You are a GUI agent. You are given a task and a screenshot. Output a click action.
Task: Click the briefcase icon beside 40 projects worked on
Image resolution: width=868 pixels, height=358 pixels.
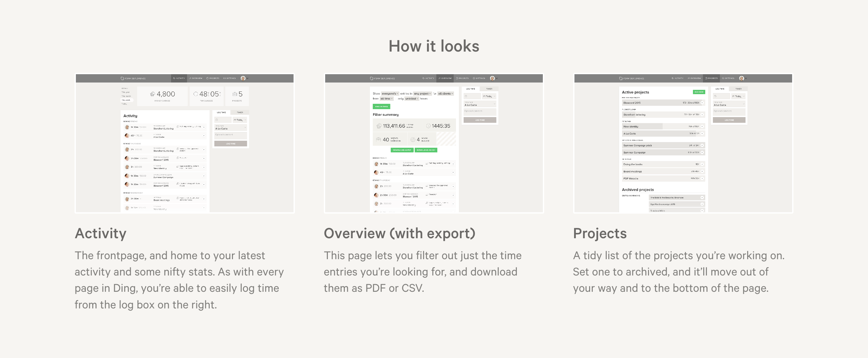point(378,139)
